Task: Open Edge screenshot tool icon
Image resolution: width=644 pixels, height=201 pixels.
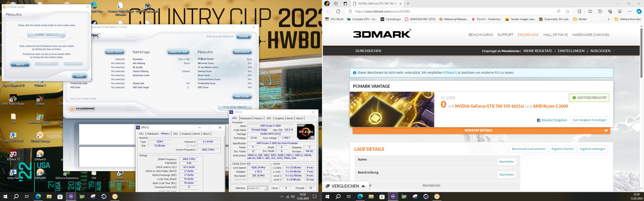Action: 620,11
